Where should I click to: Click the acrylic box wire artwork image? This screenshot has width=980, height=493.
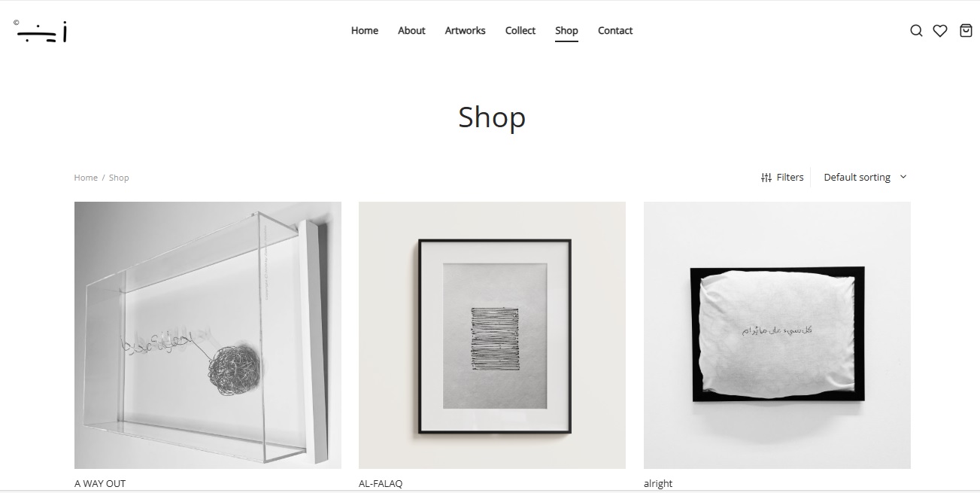(208, 335)
